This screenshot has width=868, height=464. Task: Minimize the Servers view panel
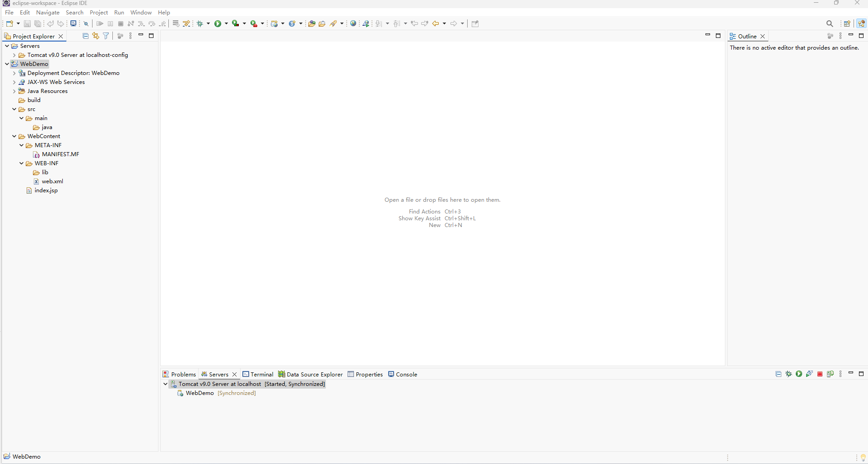pos(851,373)
